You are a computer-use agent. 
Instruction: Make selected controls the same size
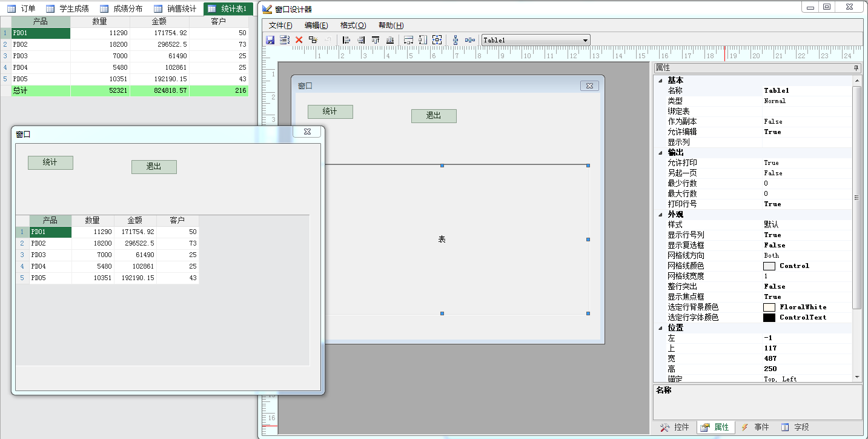click(x=437, y=40)
